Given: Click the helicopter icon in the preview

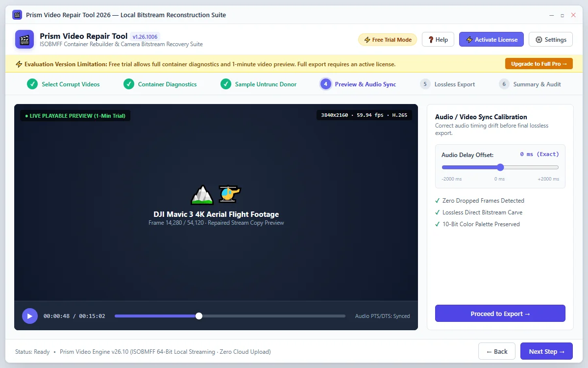Looking at the screenshot, I should pyautogui.click(x=229, y=194).
